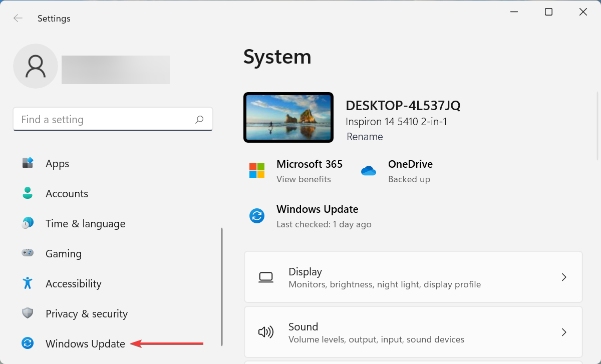601x364 pixels.
Task: Click the Gaming Xbox icon
Action: pyautogui.click(x=28, y=253)
